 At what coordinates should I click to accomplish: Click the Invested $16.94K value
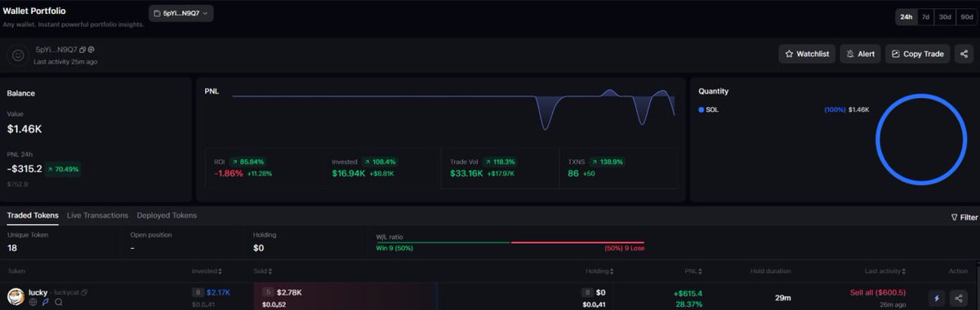click(349, 173)
